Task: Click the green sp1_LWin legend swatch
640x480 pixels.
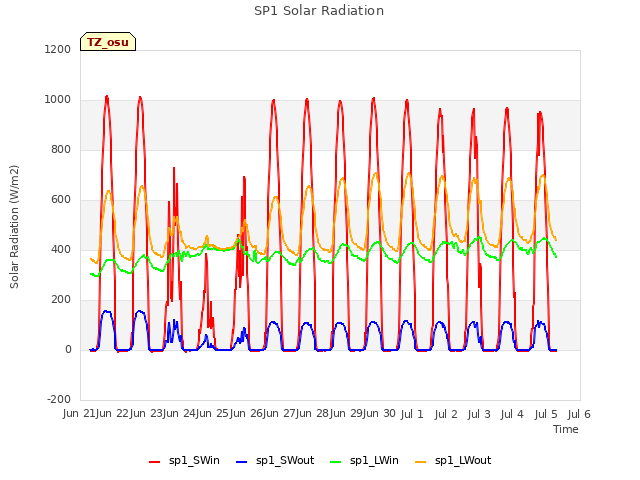Action: point(336,462)
